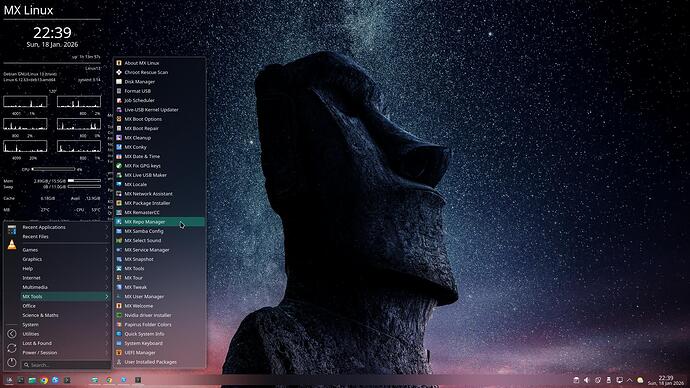Select the Science & Maths category
Viewport: 690px width, 388px height.
[x=65, y=315]
